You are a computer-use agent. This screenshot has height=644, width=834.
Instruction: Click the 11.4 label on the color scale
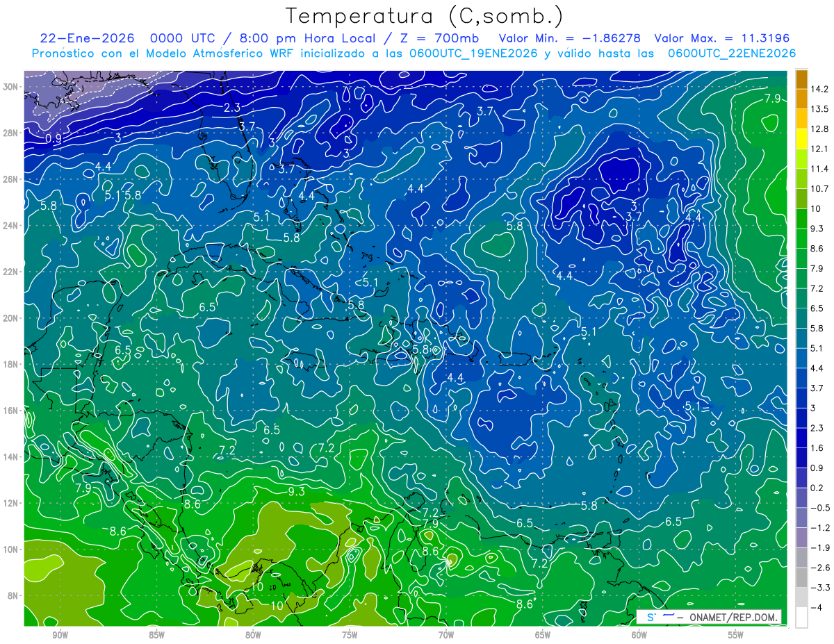tap(819, 169)
